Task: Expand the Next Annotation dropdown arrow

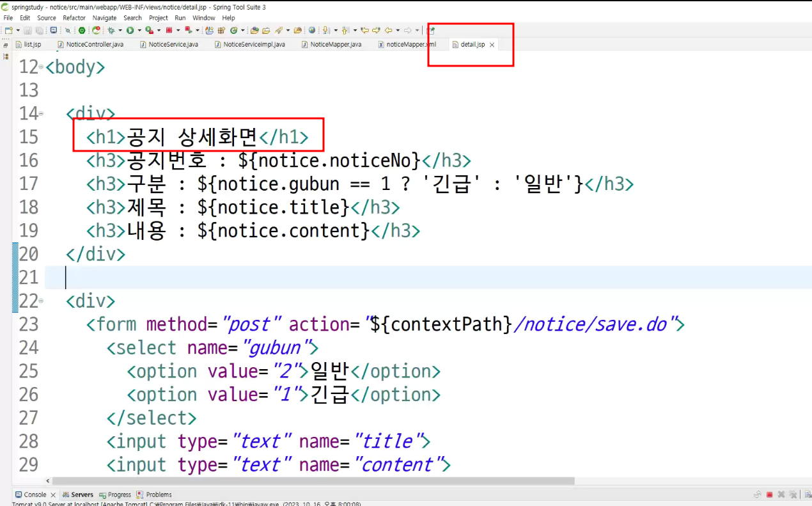Action: [335, 30]
